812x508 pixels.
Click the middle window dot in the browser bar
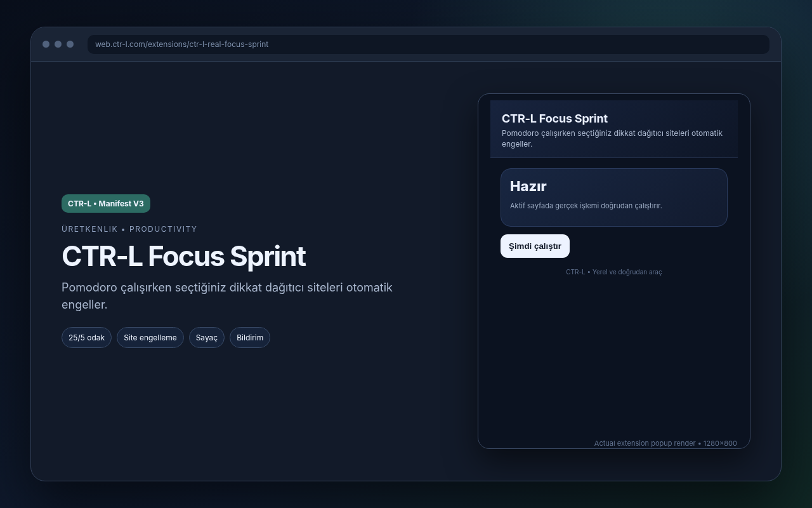[58, 44]
